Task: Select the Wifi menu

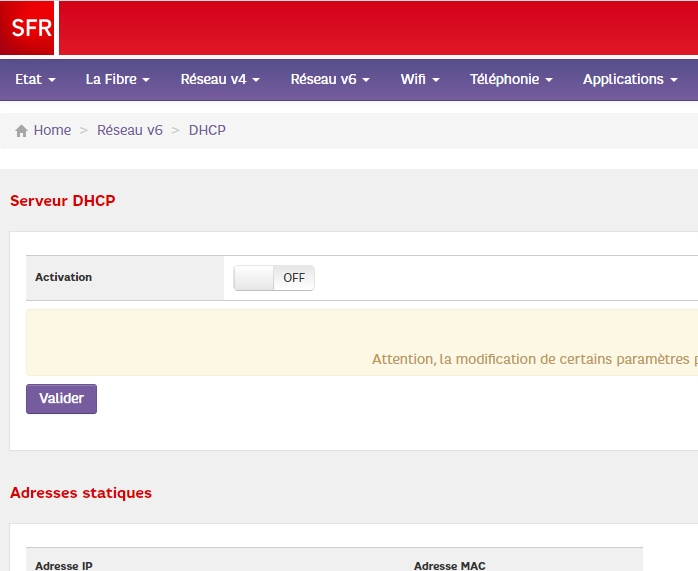Action: coord(419,79)
